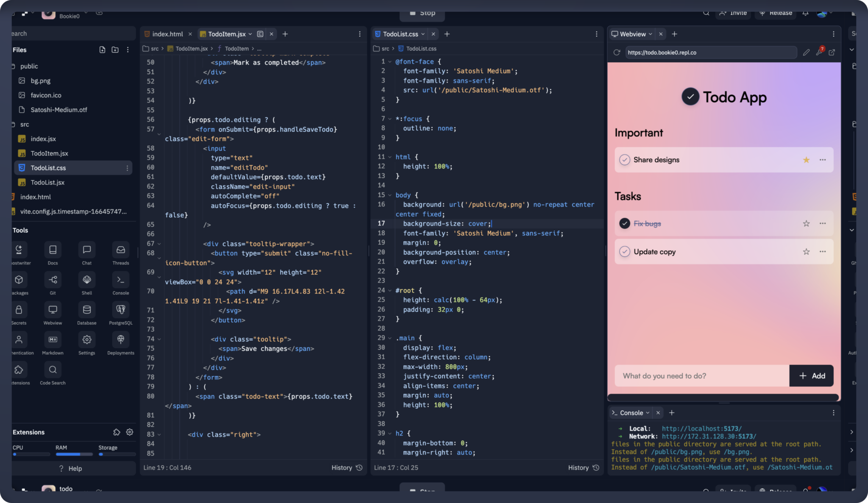Collapse code fold at line 67
Image resolution: width=868 pixels, height=503 pixels.
click(159, 244)
